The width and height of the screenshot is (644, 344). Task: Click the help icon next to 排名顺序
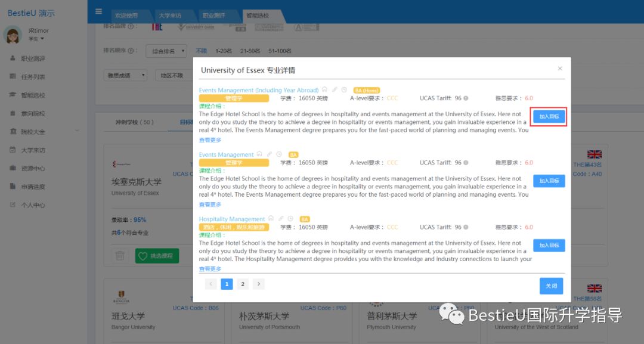pos(131,51)
